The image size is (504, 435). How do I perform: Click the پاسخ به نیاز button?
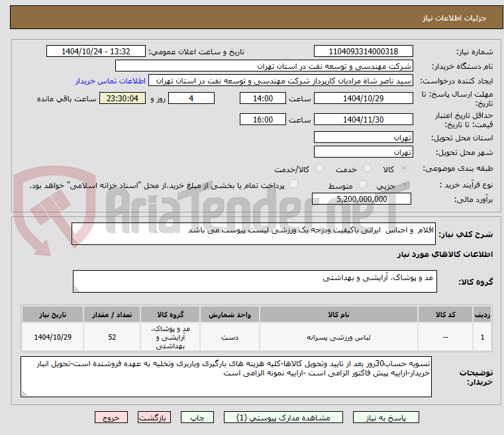coord(385,417)
